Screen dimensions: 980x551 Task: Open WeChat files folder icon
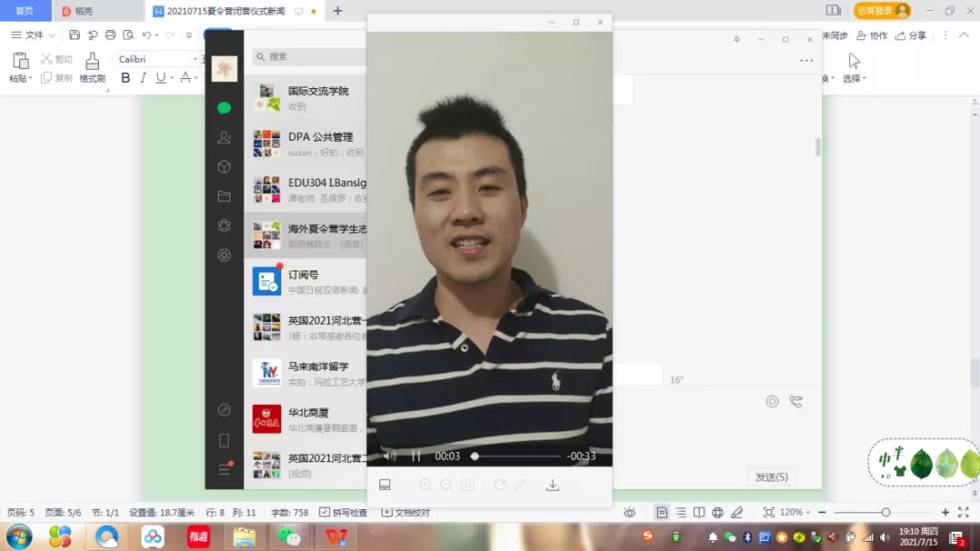point(224,196)
